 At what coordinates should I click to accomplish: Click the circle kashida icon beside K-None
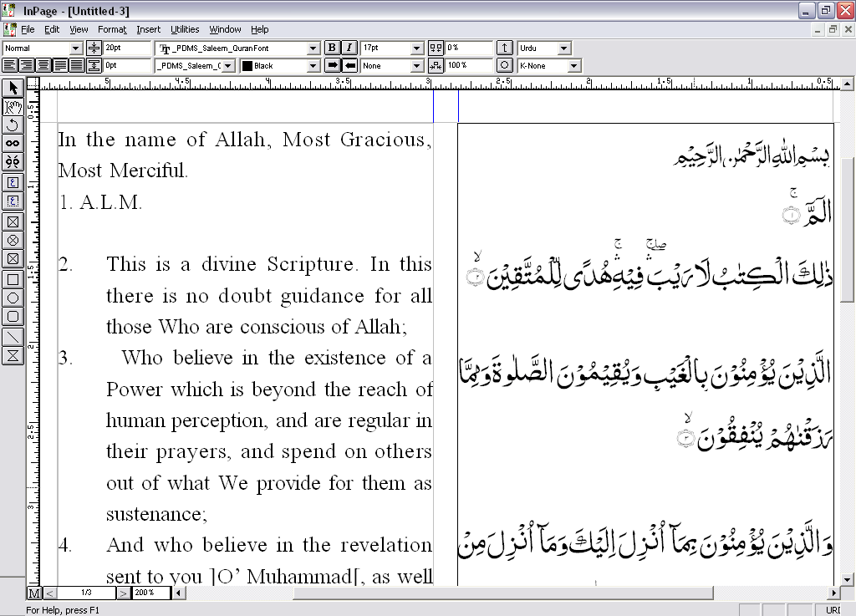(504, 65)
